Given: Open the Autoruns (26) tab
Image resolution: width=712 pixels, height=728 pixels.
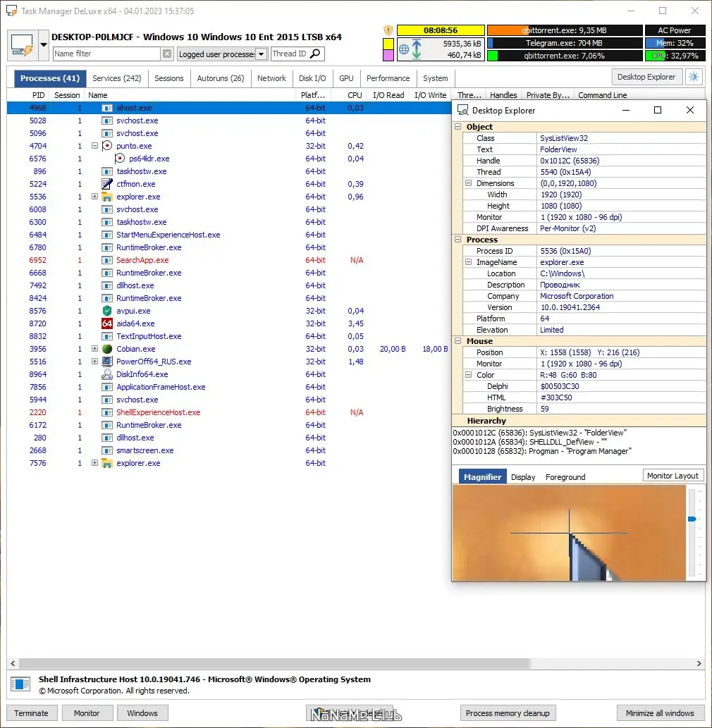Looking at the screenshot, I should (x=221, y=78).
